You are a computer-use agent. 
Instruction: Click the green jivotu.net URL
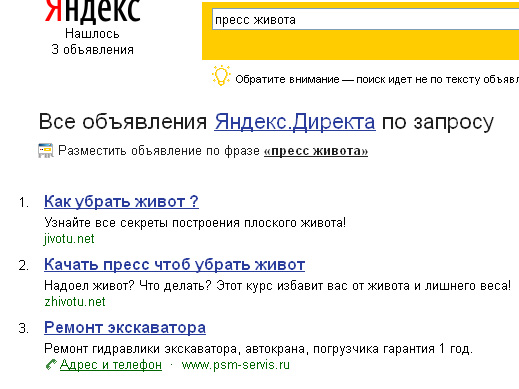pos(69,239)
